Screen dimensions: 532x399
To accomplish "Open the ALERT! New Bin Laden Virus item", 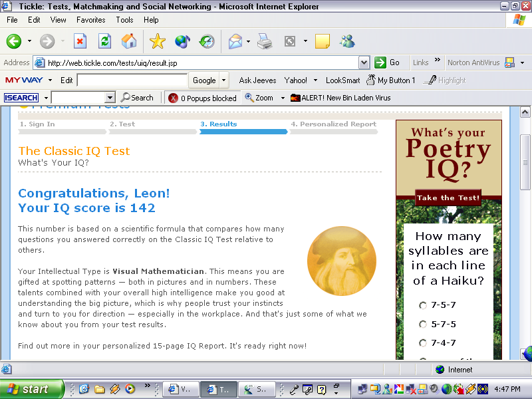I will 340,98.
